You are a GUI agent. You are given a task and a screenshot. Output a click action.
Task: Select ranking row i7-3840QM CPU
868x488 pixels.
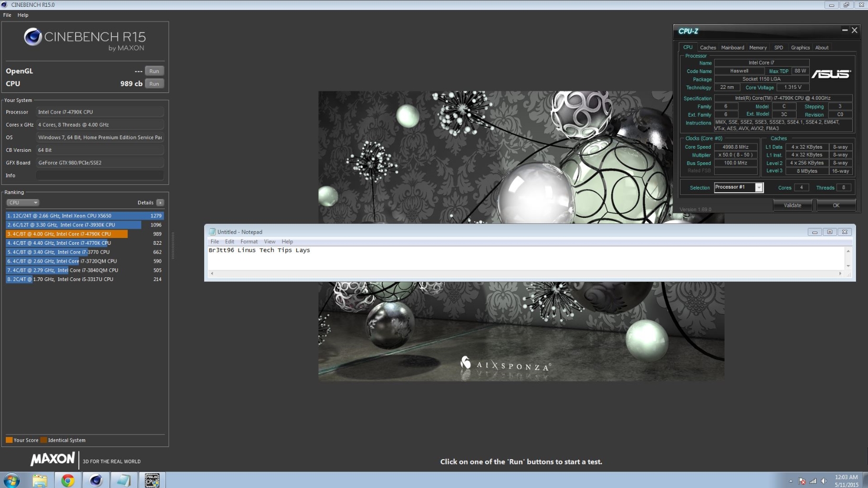(x=85, y=271)
